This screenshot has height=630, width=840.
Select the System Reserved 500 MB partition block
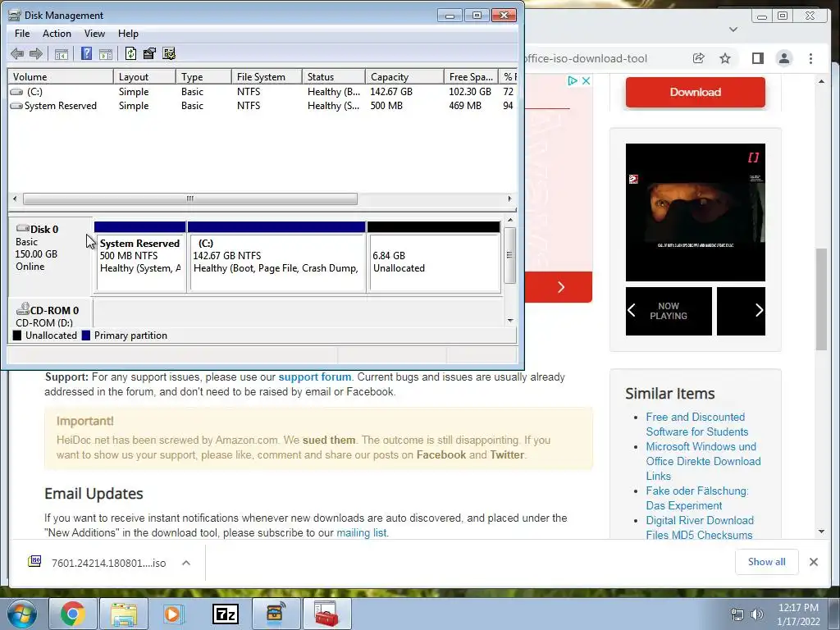click(x=139, y=257)
